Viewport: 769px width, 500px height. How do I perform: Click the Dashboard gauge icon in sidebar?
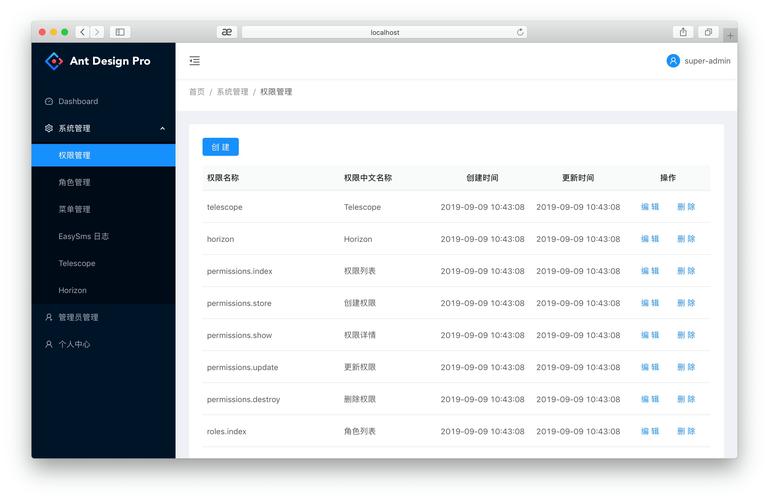coord(49,102)
